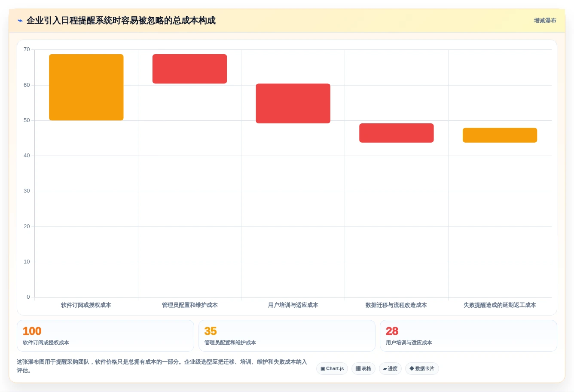The image size is (574, 392).
Task: Select the Chart.js tag chip
Action: tap(332, 369)
